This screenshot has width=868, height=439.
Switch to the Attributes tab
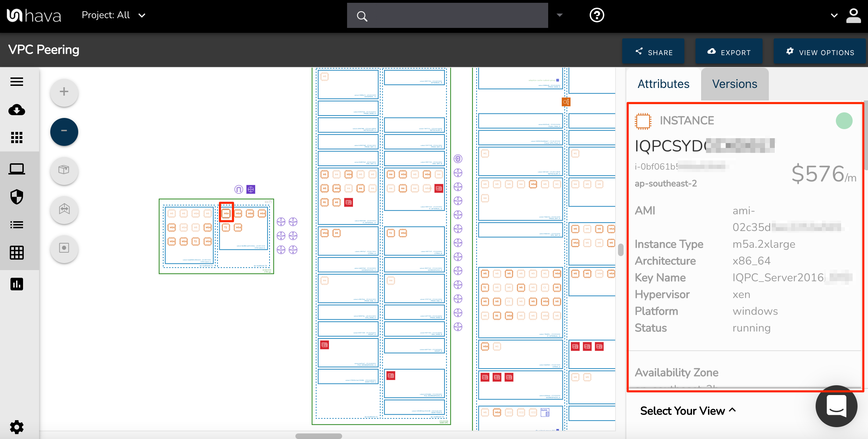(x=663, y=84)
